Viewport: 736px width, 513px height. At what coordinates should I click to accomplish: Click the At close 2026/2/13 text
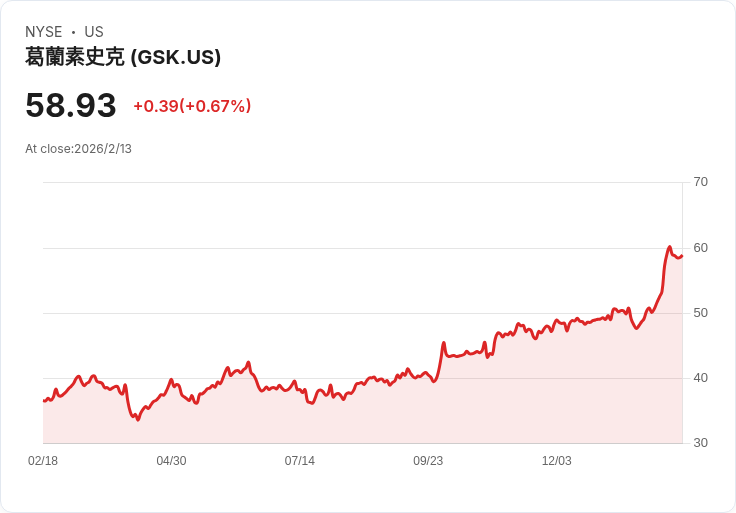click(x=78, y=149)
